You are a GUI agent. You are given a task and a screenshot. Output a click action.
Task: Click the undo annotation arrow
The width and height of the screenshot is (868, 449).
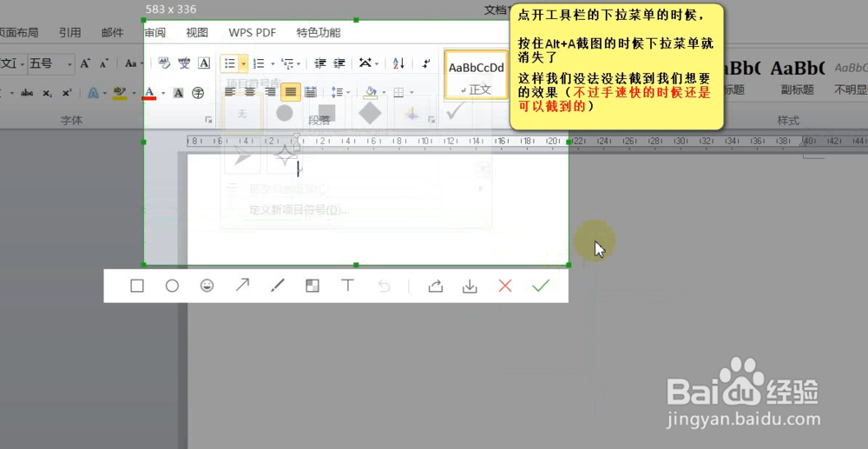coord(384,287)
